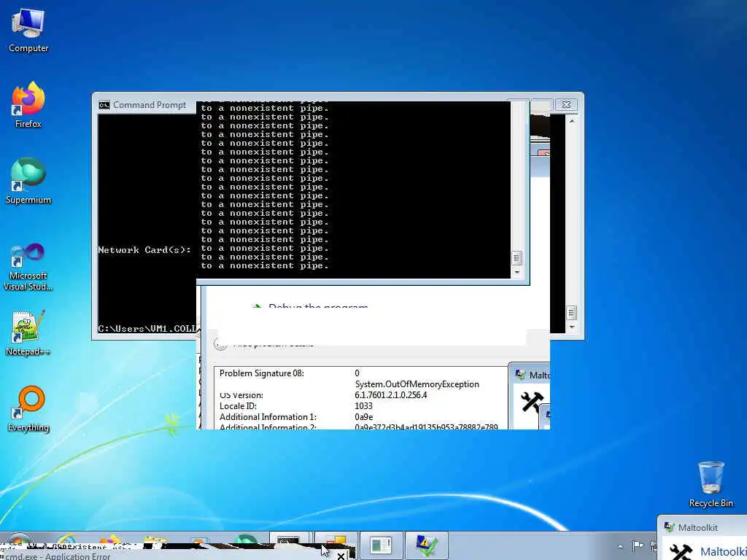Screen dimensions: 747x560
Task: Click the Command Prompt title bar icon
Action: tap(104, 105)
